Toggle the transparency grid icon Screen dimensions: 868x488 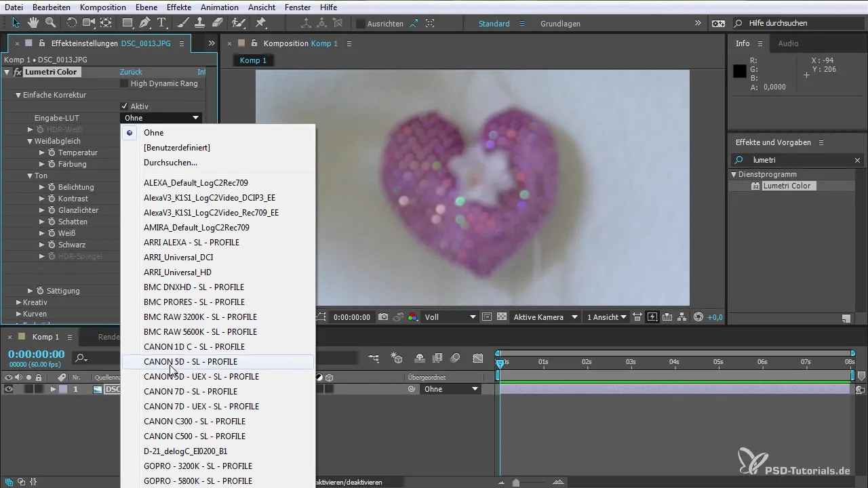point(502,317)
